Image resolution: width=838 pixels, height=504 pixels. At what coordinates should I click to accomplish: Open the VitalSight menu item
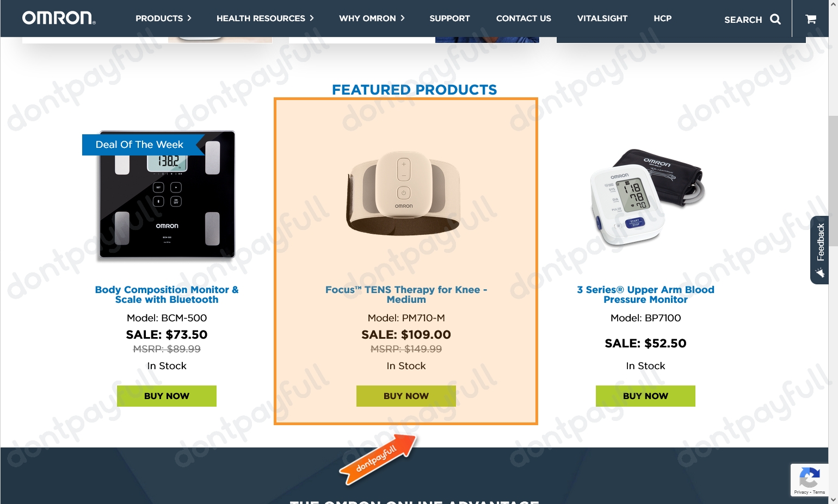(602, 18)
